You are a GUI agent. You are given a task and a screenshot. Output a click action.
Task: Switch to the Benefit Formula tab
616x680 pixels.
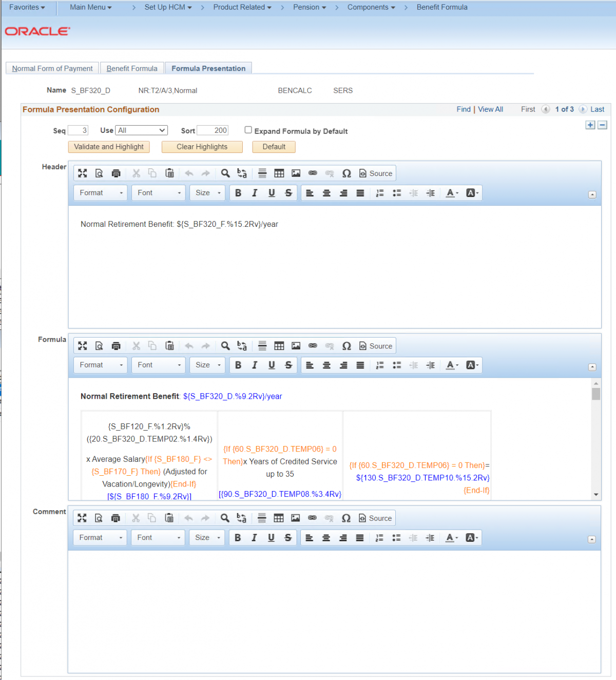(131, 68)
